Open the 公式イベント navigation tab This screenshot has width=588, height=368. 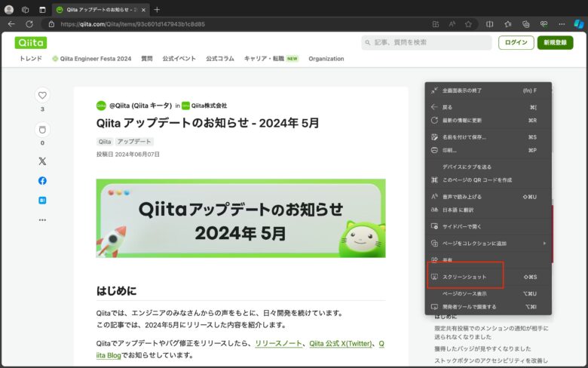point(179,59)
